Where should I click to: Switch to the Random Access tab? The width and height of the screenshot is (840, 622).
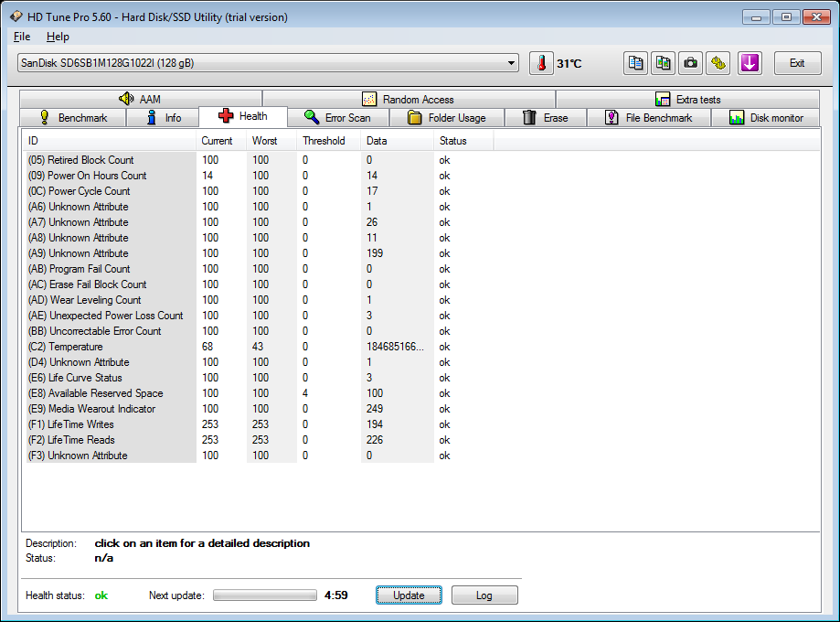click(409, 99)
